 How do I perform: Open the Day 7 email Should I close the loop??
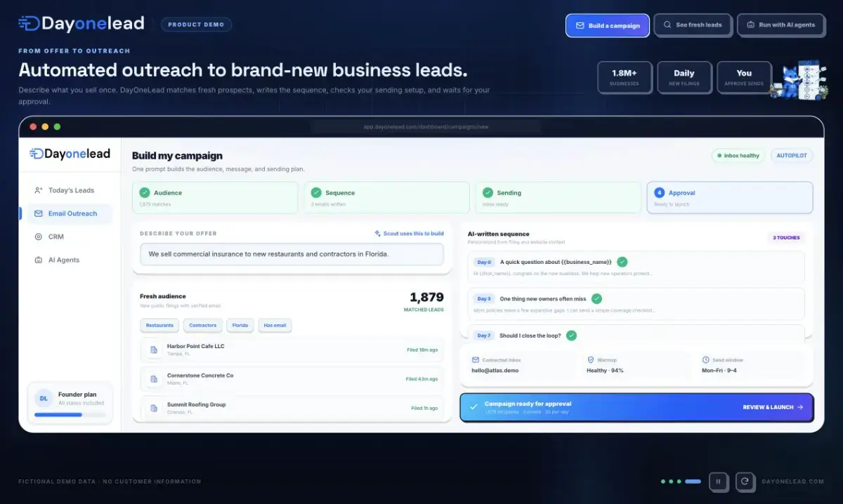click(x=636, y=333)
